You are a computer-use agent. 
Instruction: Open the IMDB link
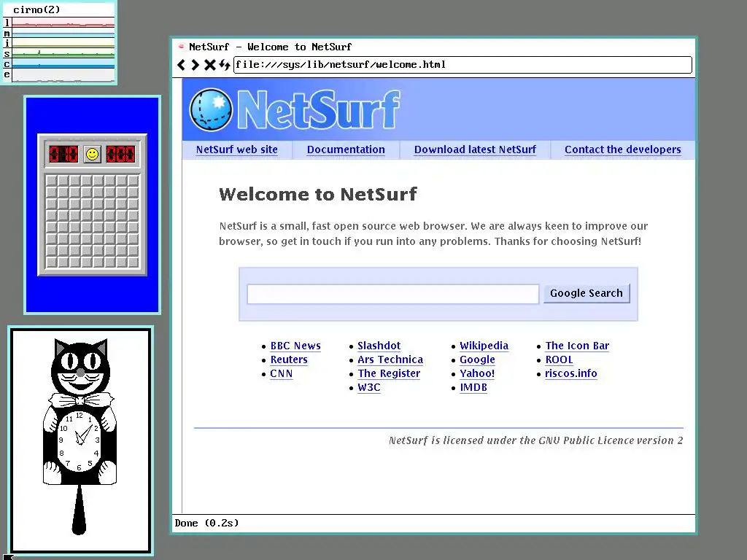click(x=473, y=387)
